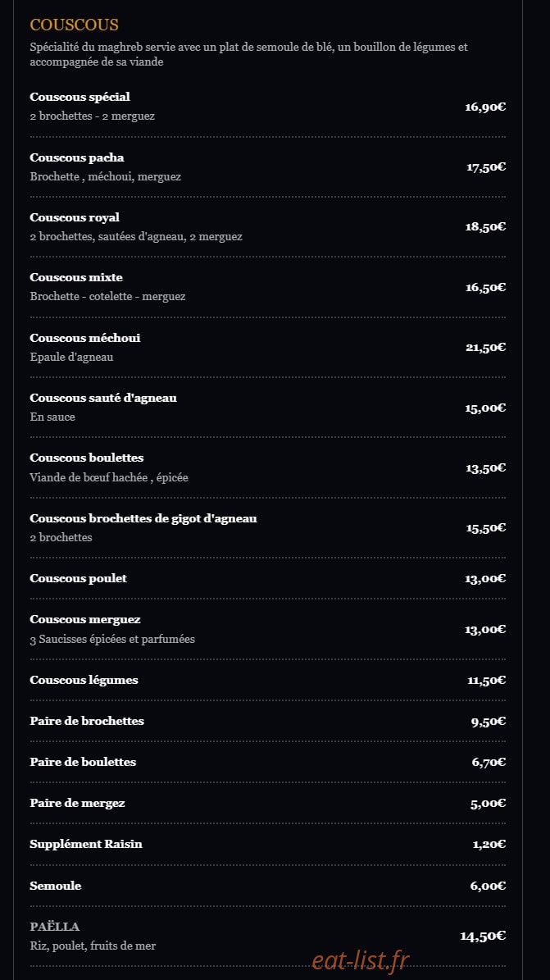Click the Couscous merguez title
Image resolution: width=550 pixels, height=980 pixels.
(85, 620)
